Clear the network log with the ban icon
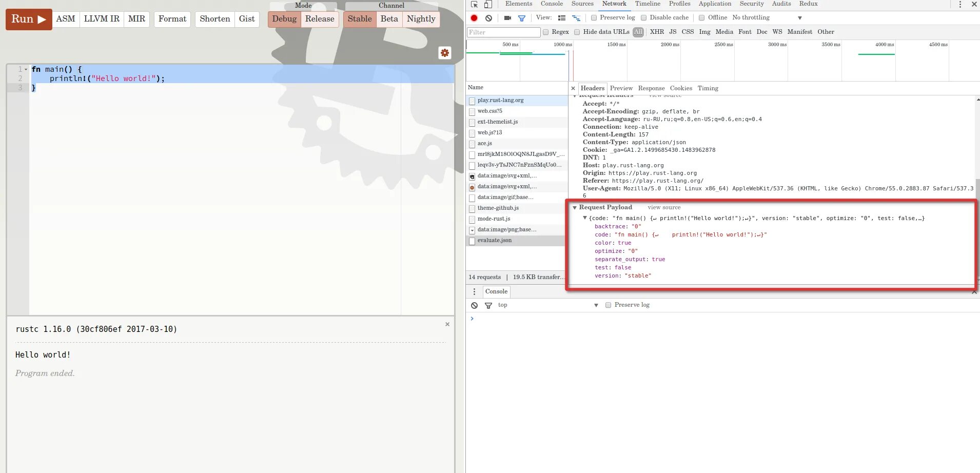Image resolution: width=980 pixels, height=473 pixels. [489, 18]
